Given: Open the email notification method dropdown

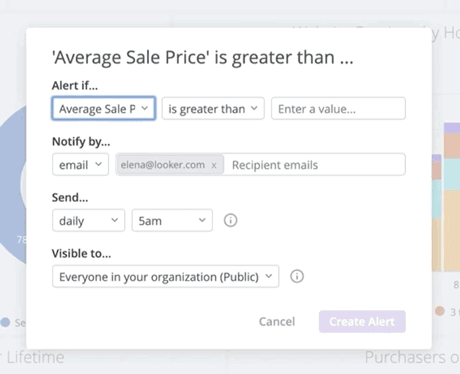Looking at the screenshot, I should click(80, 164).
